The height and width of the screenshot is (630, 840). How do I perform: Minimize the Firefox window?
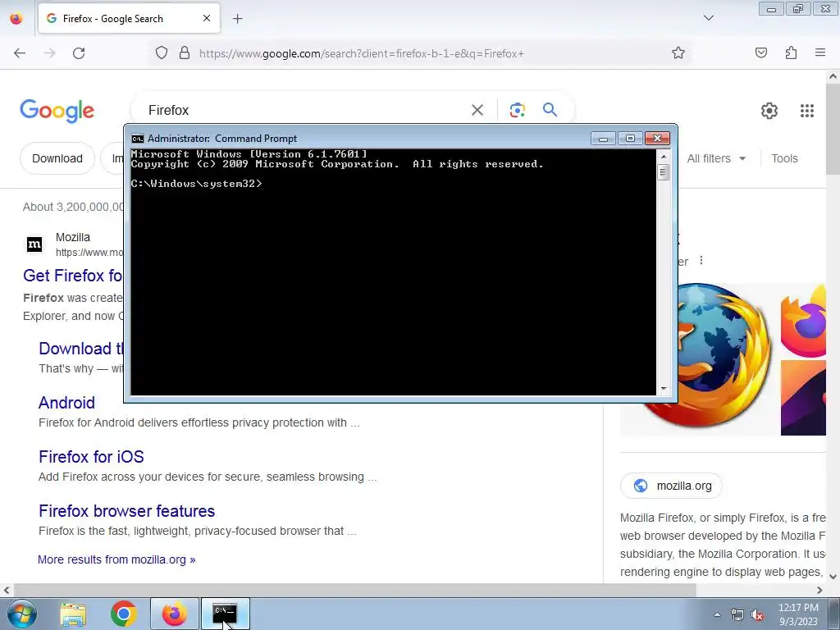click(771, 9)
